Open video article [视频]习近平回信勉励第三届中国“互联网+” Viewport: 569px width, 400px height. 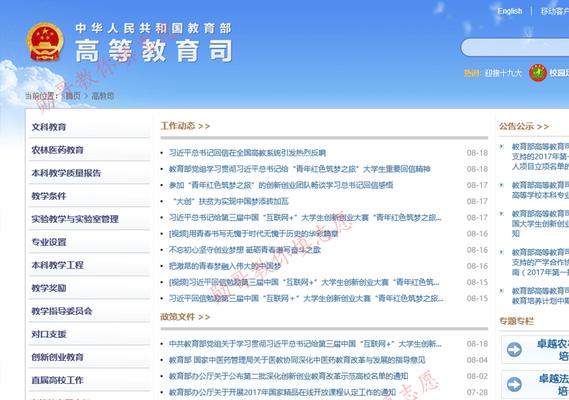(x=304, y=282)
